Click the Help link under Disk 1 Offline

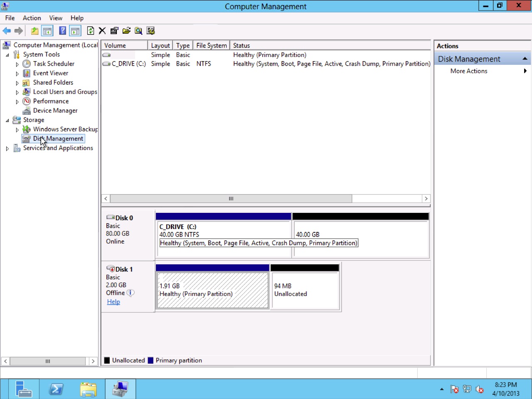coord(113,301)
